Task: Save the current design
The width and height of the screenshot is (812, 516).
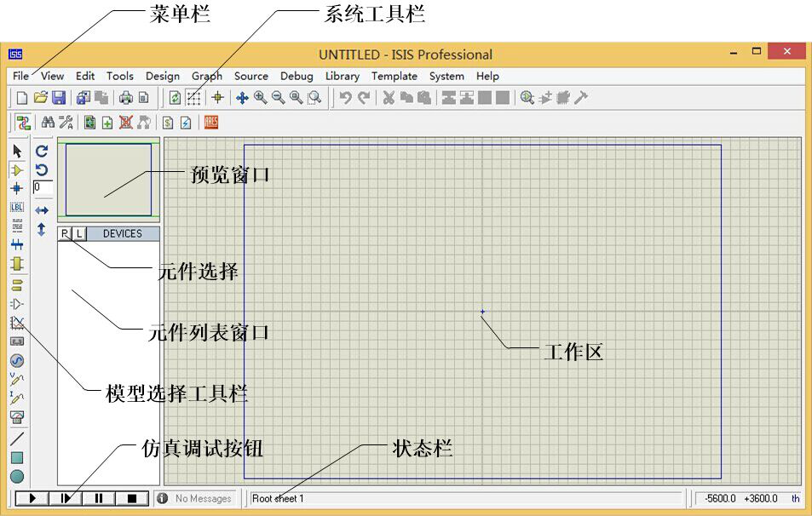Action: [59, 97]
